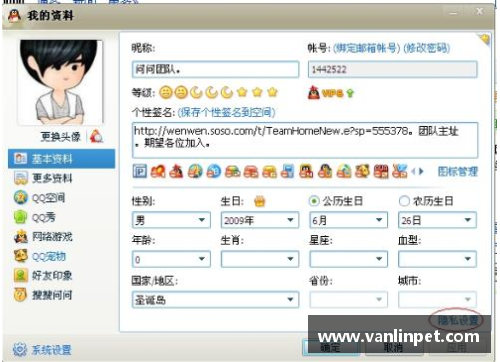Open the 年龄 dropdown showing 0
The image size is (500, 362).
coord(171,259)
